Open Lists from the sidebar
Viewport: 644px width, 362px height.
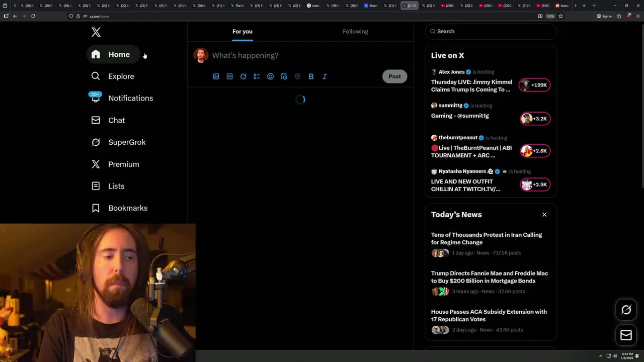click(x=108, y=186)
